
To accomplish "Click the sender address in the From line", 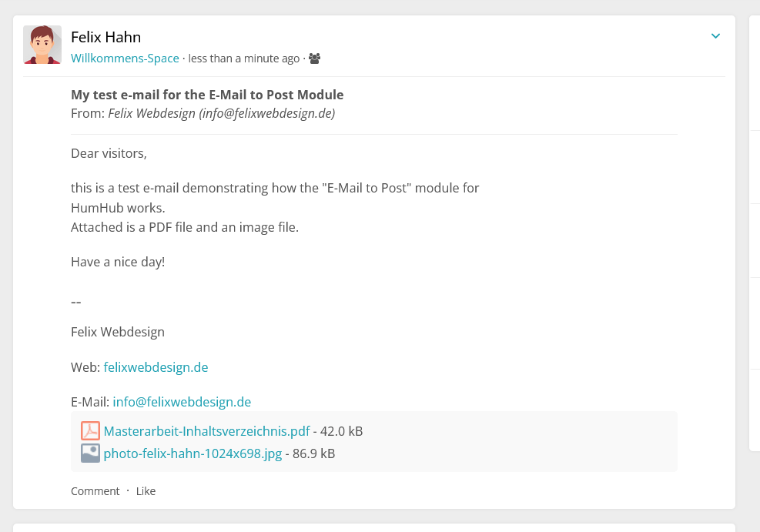I will [221, 113].
